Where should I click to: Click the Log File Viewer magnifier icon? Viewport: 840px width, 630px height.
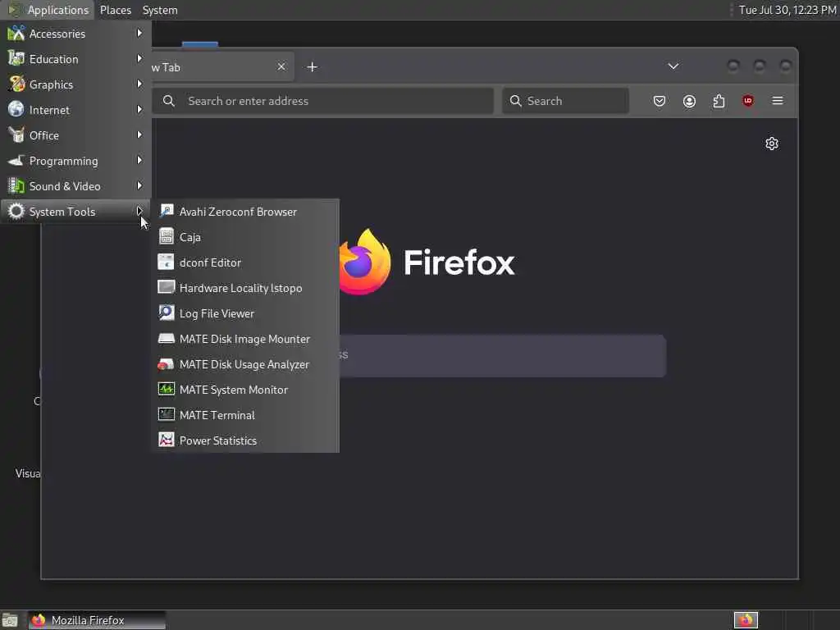click(166, 313)
